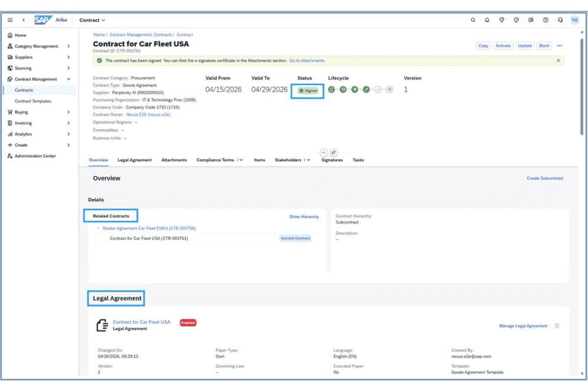This screenshot has width=588, height=392.
Task: Switch to the Attachments tab
Action: (x=174, y=160)
